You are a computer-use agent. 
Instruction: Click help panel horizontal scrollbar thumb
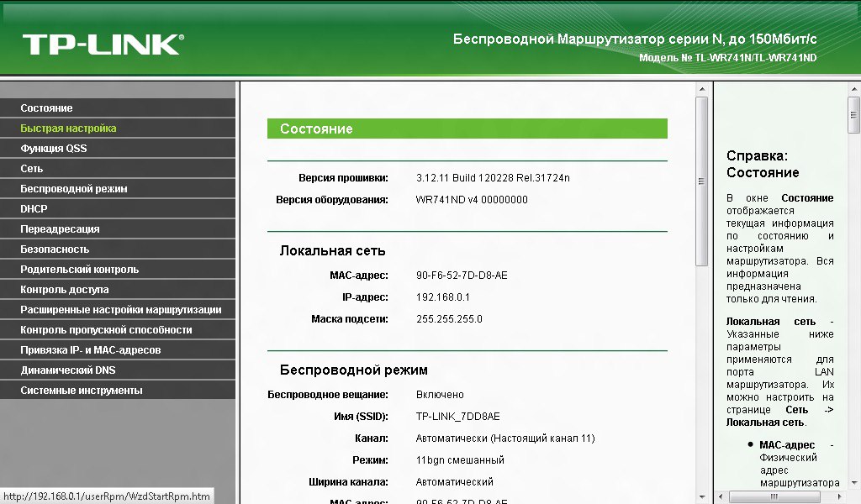coord(774,497)
